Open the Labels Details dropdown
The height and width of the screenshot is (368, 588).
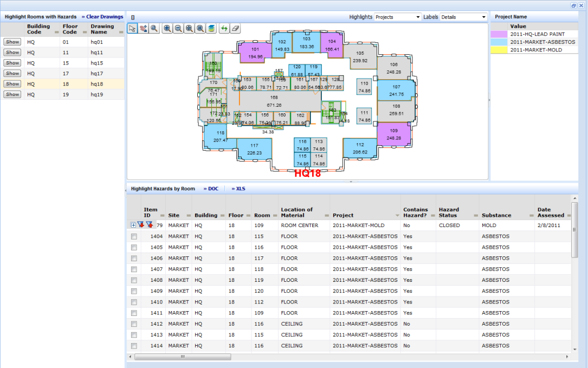click(463, 17)
